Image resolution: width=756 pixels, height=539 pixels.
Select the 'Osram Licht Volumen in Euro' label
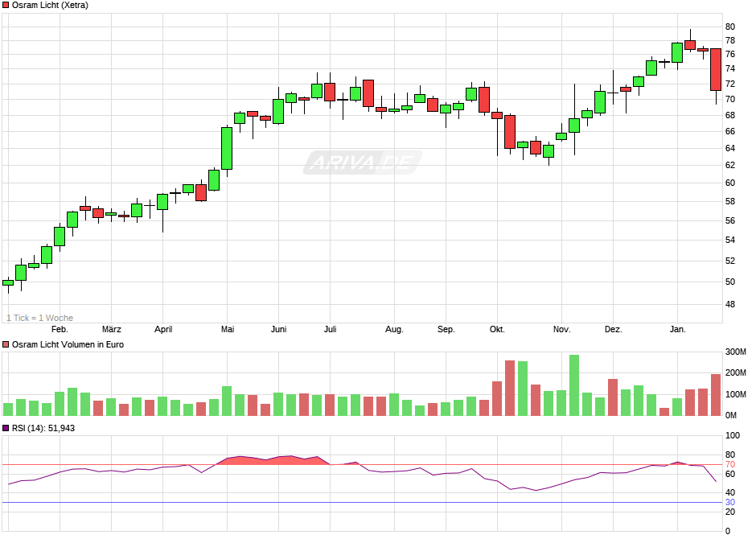[x=68, y=344]
